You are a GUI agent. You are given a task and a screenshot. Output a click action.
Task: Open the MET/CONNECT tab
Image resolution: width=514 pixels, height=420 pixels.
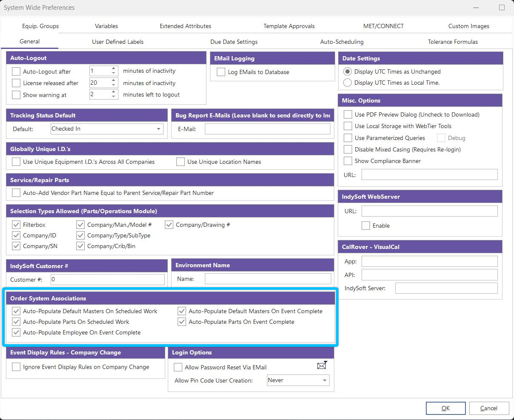(x=383, y=26)
